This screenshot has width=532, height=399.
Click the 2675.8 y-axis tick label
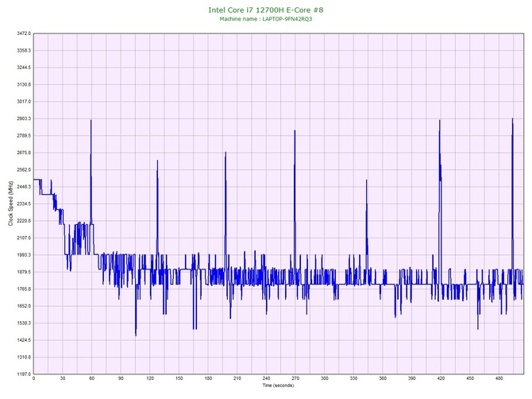click(24, 153)
